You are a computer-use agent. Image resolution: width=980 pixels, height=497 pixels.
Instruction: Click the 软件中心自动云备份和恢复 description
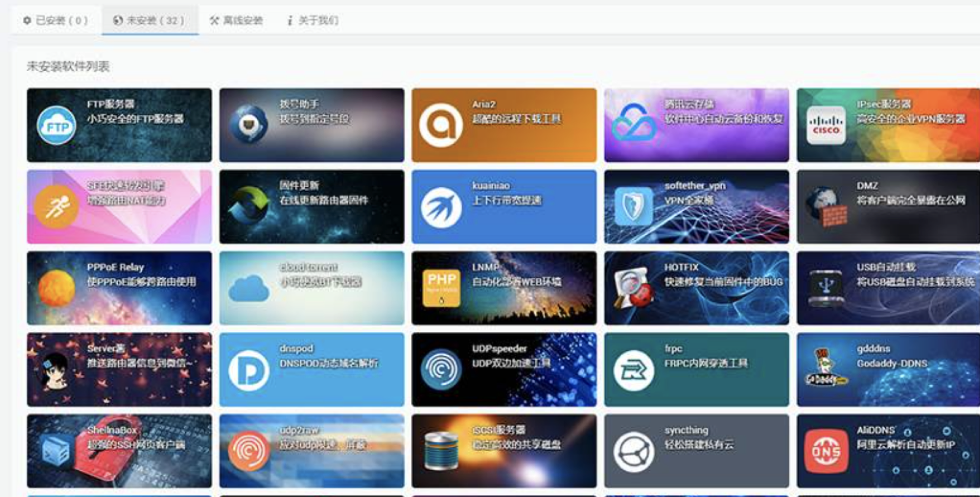[724, 119]
